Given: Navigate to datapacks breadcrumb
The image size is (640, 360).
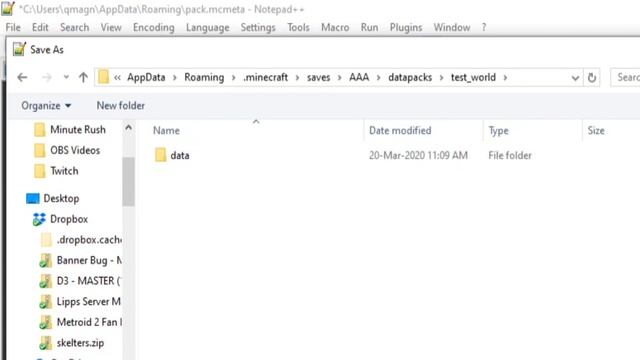Looking at the screenshot, I should click(x=410, y=77).
